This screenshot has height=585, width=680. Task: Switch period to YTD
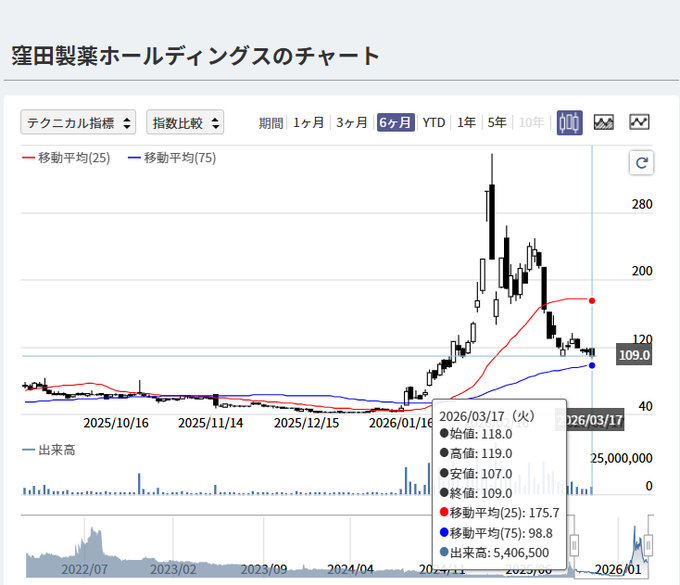tap(434, 123)
